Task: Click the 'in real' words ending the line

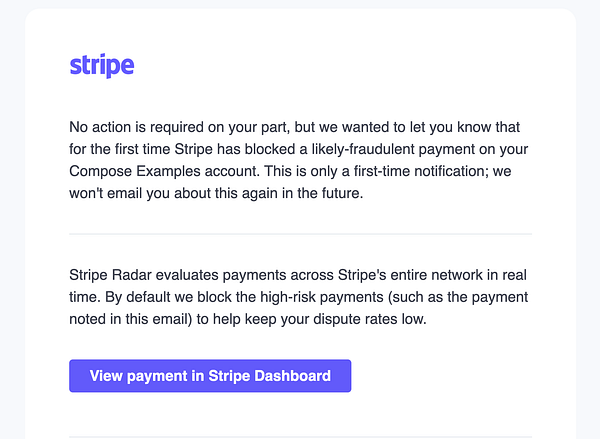Action: [509, 275]
